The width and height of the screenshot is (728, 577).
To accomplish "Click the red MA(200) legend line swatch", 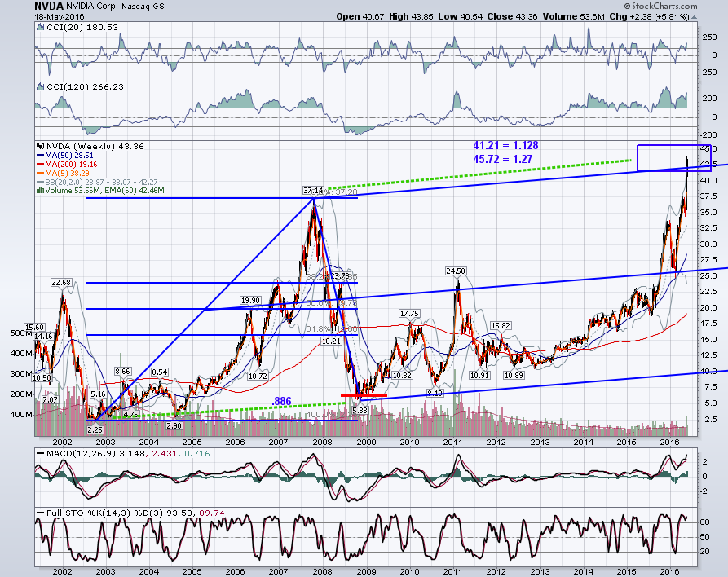I will (41, 165).
